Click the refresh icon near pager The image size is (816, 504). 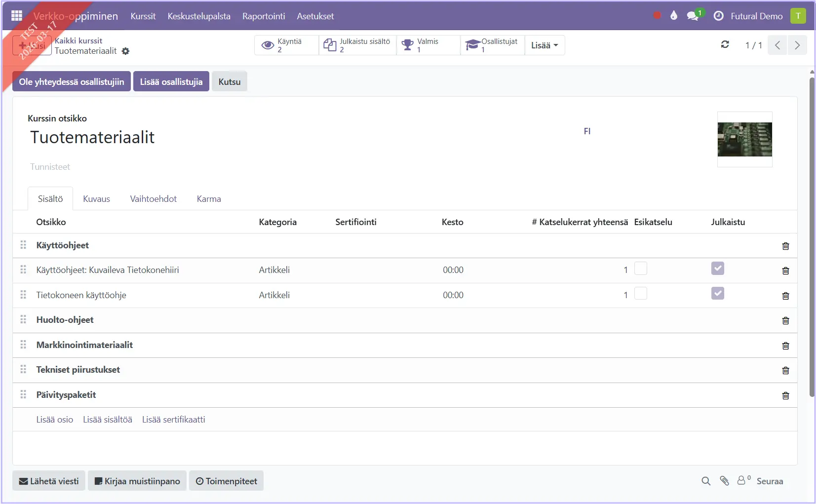coord(725,45)
